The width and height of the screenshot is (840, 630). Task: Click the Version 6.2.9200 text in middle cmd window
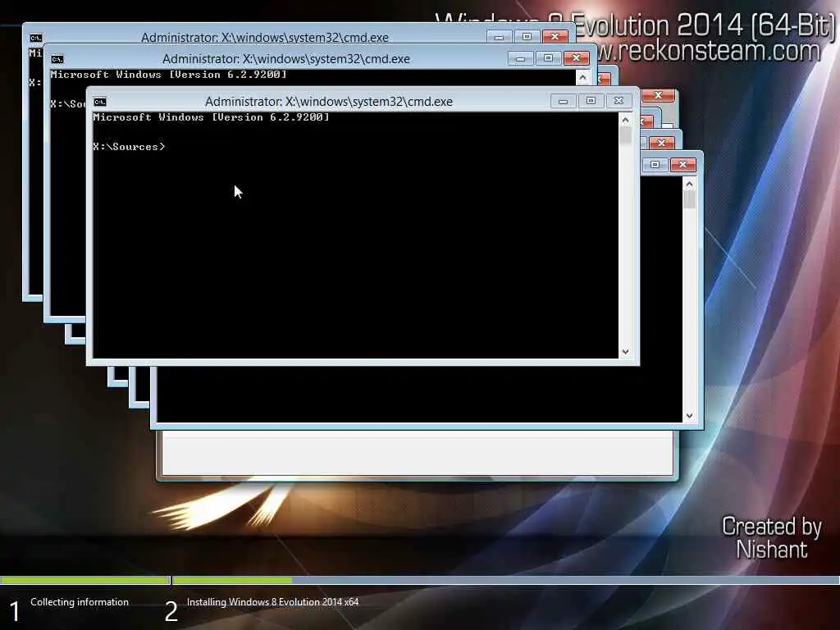click(x=169, y=75)
